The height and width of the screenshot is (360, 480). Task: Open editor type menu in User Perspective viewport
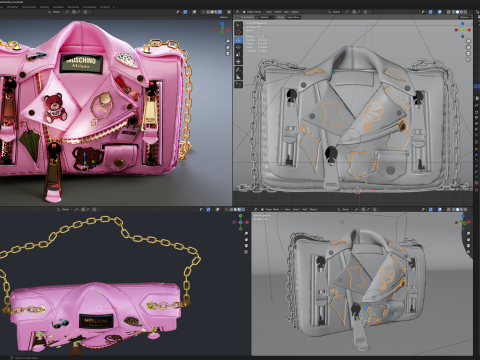(256, 209)
